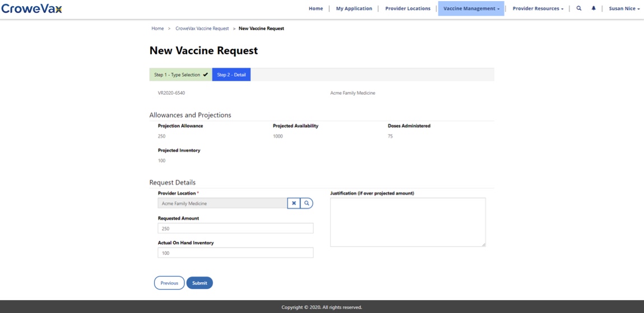The image size is (644, 313).
Task: Follow the Home breadcrumb link
Action: (157, 28)
